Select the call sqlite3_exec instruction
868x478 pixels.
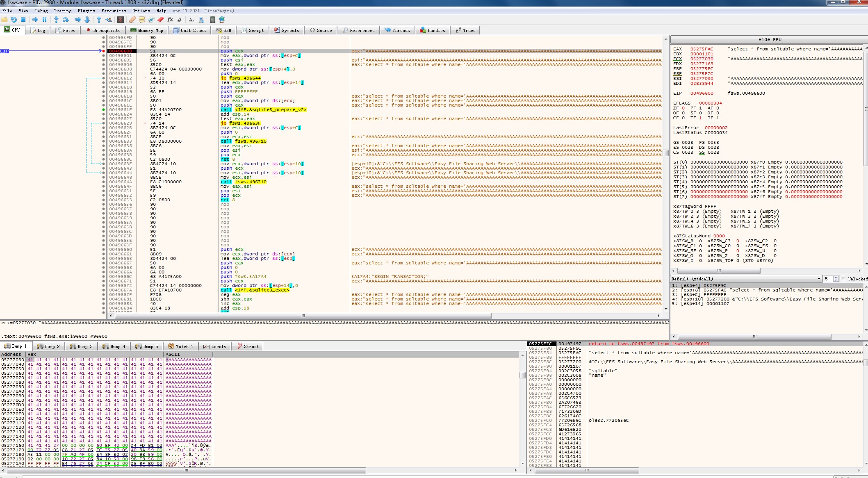pos(255,290)
